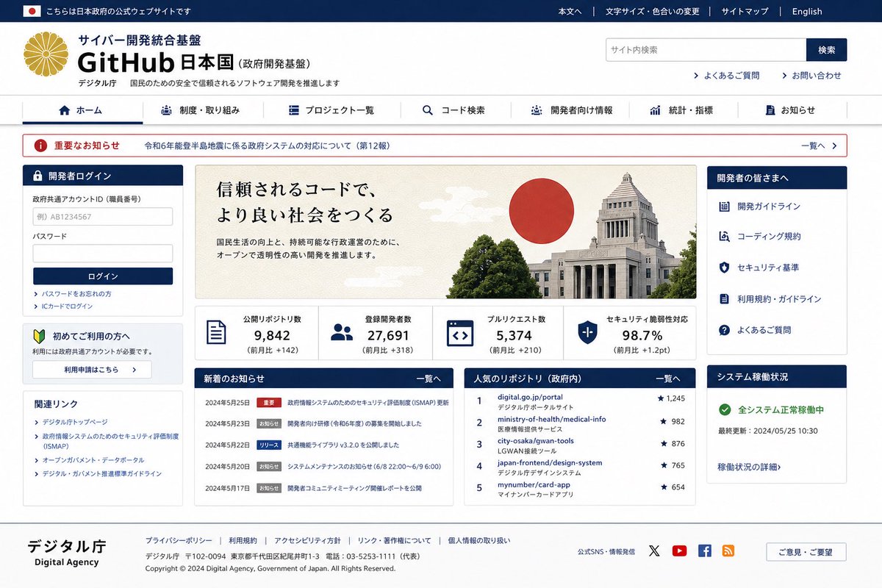
Task: Click the lock icon in 開発者ログイン header
Action: coord(37,176)
